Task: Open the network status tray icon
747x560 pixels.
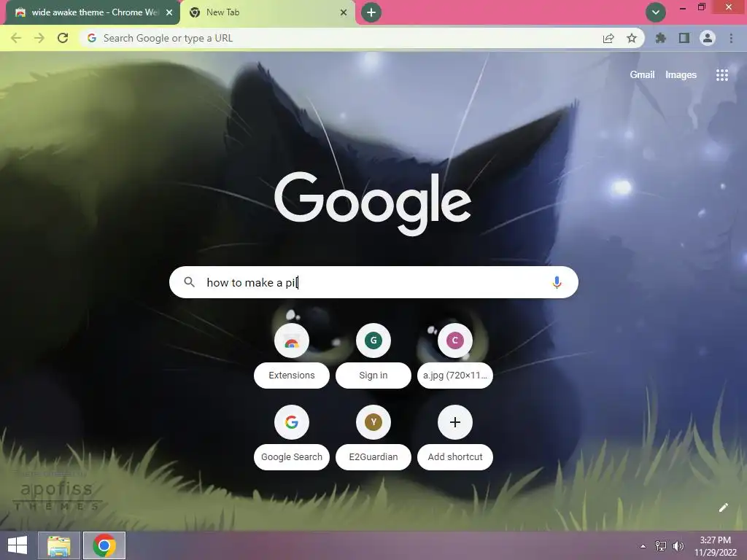Action: 661,546
